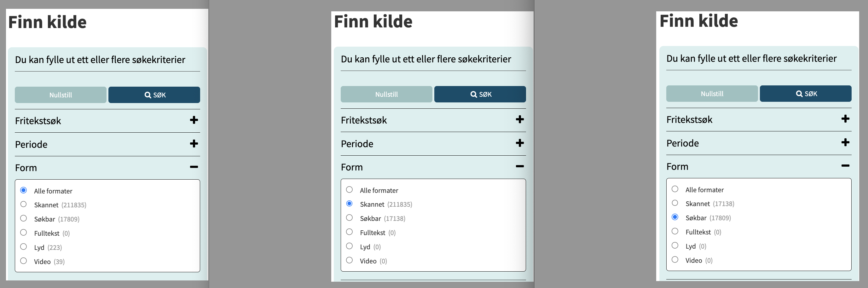Click the minus icon beside Form in middle panel

[520, 166]
